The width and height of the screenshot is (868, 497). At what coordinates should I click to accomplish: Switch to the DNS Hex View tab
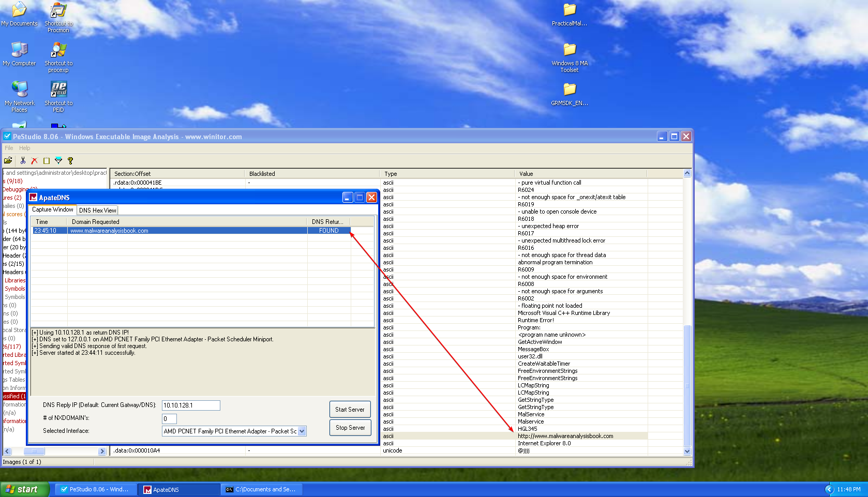(97, 210)
